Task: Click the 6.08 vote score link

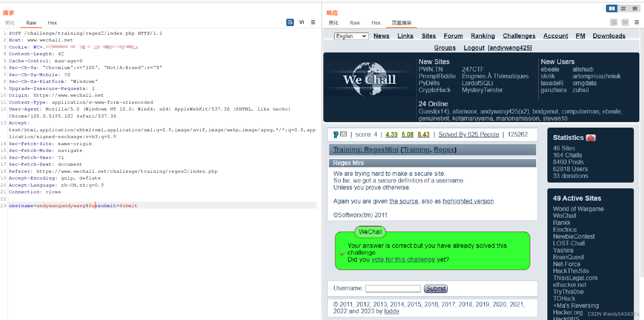Action: tap(407, 134)
